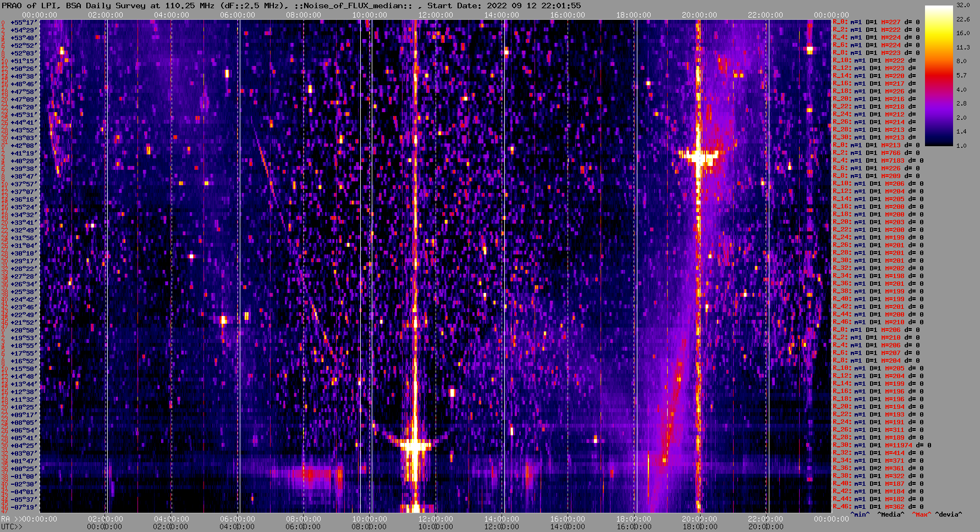Click declination label +12°38'
The height and width of the screenshot is (532, 980).
point(24,391)
